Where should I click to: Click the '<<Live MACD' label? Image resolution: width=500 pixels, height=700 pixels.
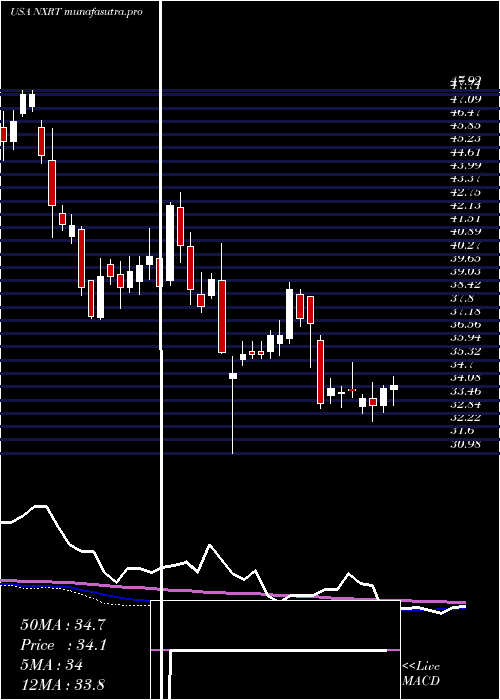pyautogui.click(x=421, y=674)
